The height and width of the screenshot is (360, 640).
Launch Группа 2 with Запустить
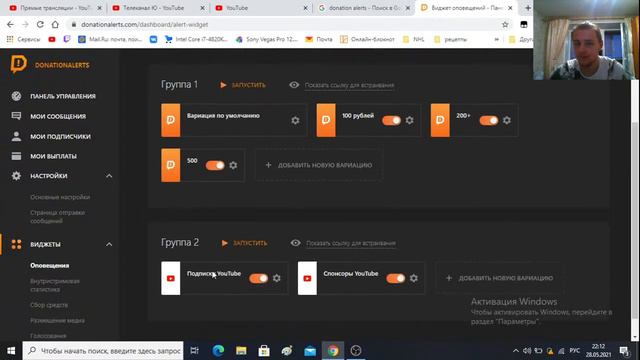(x=245, y=243)
